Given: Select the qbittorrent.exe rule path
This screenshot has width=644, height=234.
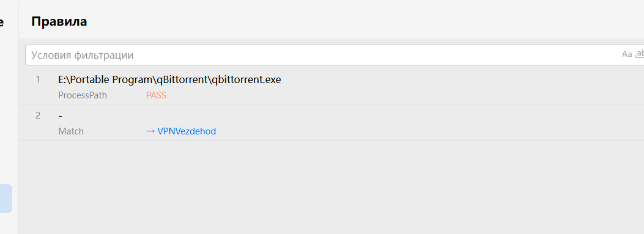Looking at the screenshot, I should (x=169, y=79).
